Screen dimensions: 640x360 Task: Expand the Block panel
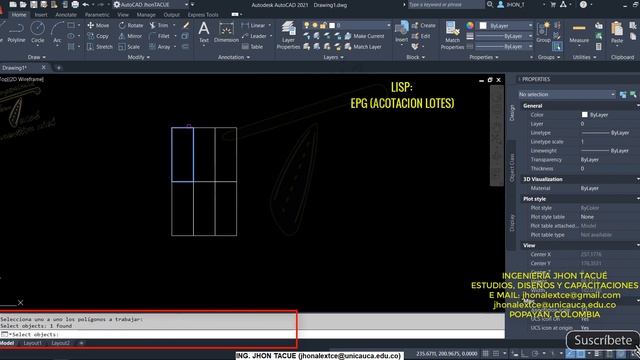point(416,57)
